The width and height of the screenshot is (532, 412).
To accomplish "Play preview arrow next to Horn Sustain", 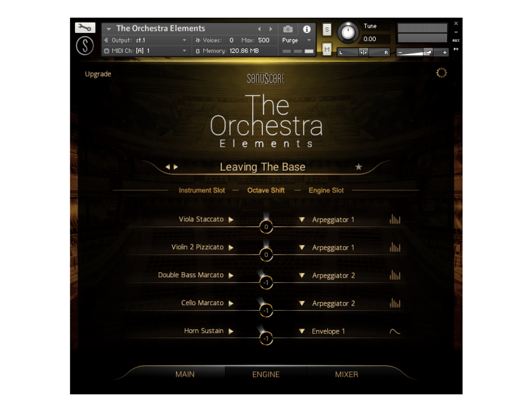I will click(231, 331).
